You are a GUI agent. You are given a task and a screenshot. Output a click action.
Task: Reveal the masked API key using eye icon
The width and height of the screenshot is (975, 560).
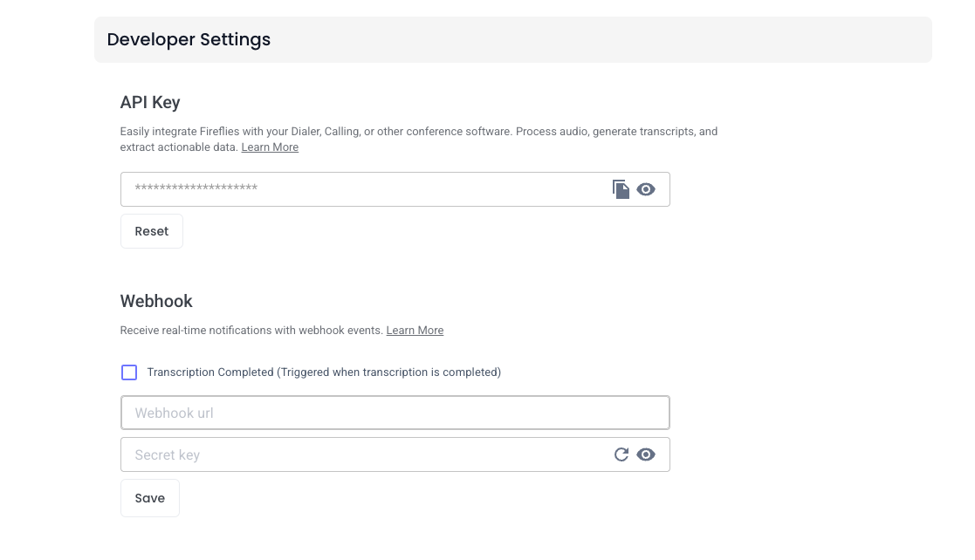click(x=646, y=189)
